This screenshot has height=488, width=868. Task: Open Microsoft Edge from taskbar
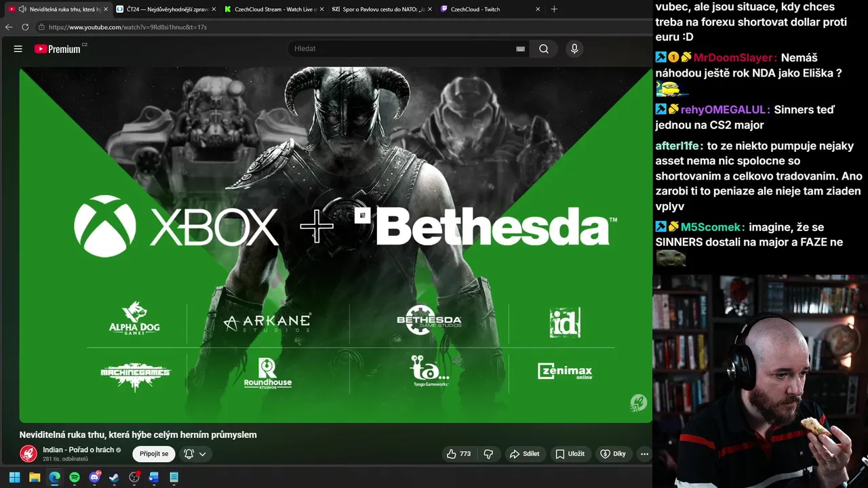54,477
